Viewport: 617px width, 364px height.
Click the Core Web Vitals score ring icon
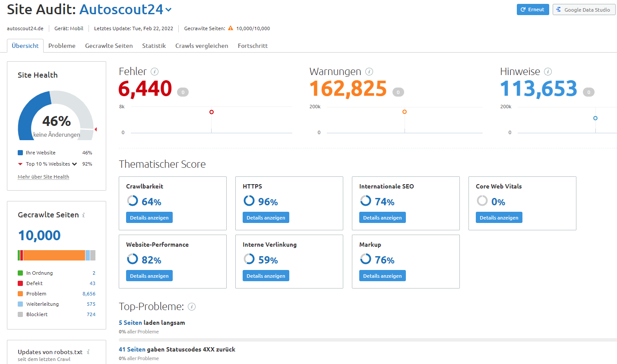(x=482, y=201)
